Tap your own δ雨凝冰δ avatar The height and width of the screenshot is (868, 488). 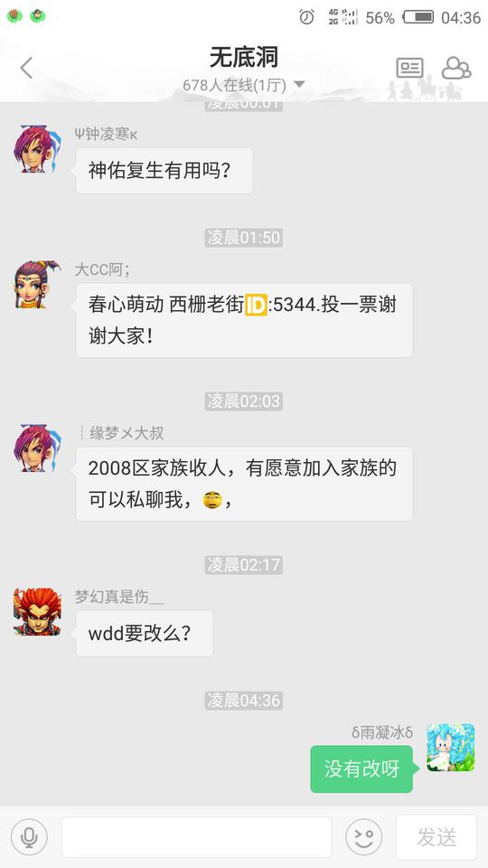pyautogui.click(x=450, y=748)
